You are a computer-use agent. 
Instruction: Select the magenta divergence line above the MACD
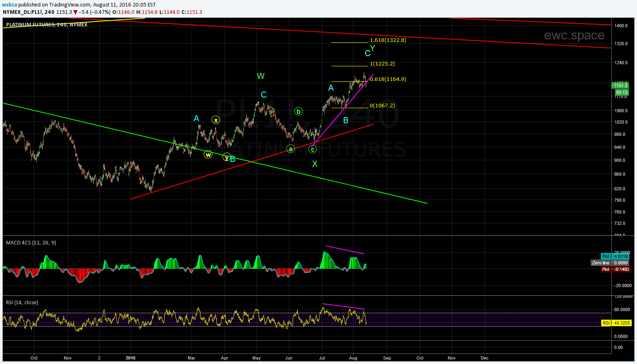point(345,250)
